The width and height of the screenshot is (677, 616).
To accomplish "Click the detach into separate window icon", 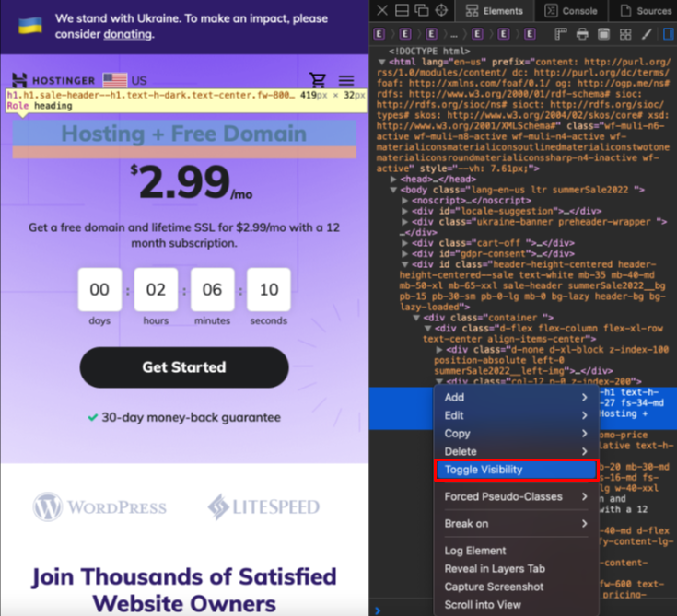I will 421,10.
